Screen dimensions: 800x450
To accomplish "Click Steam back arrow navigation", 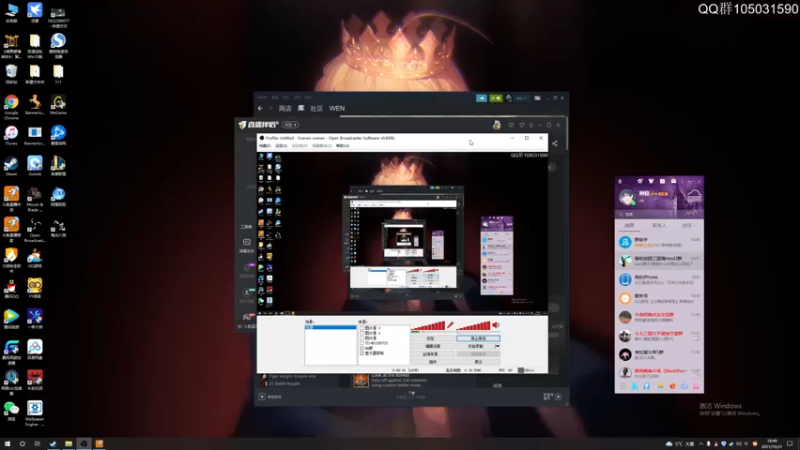I will (x=260, y=108).
